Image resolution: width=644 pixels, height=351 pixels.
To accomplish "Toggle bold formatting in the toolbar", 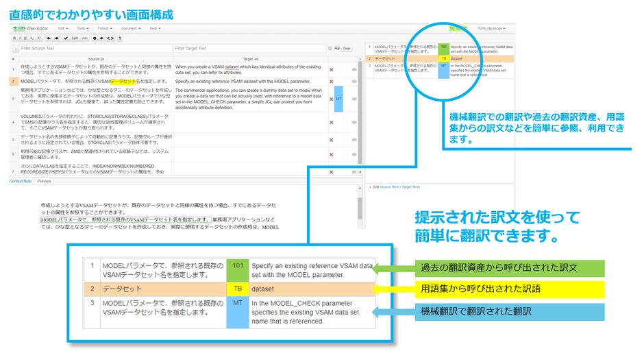I will click(14, 38).
